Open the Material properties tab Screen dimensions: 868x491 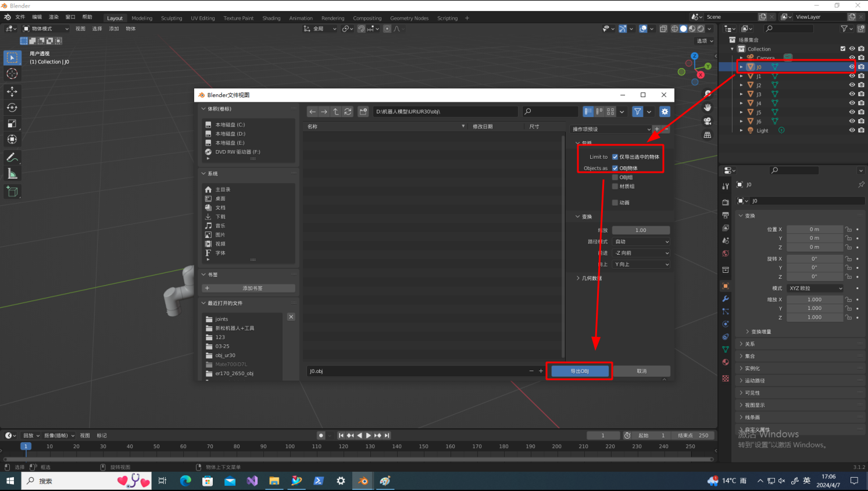[726, 362]
